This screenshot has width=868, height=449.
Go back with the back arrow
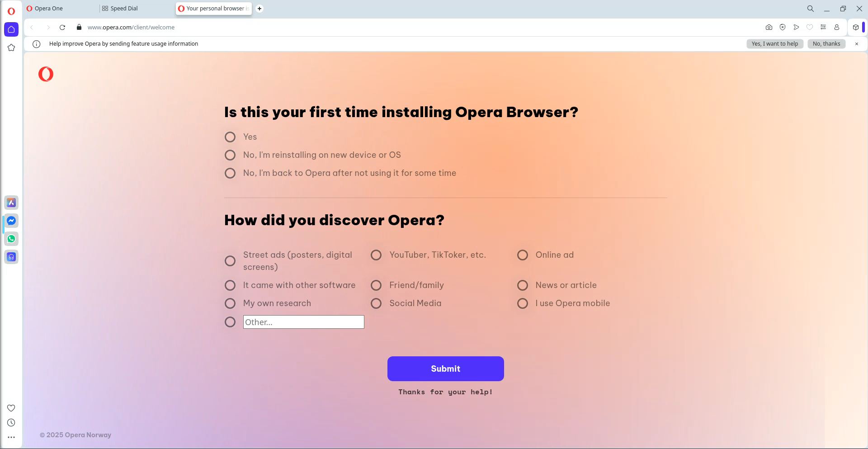coord(32,27)
